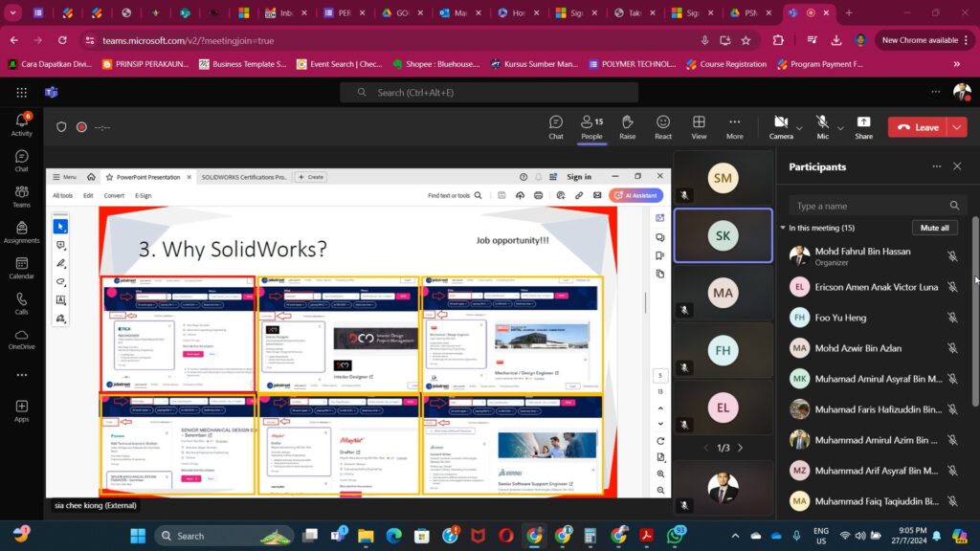
Task: Select the SK participant video tile
Action: [x=724, y=235]
